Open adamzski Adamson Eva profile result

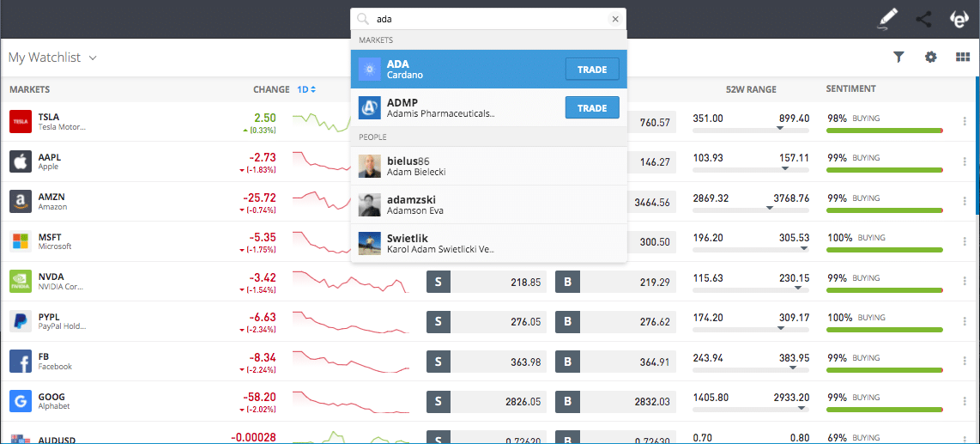tap(489, 204)
